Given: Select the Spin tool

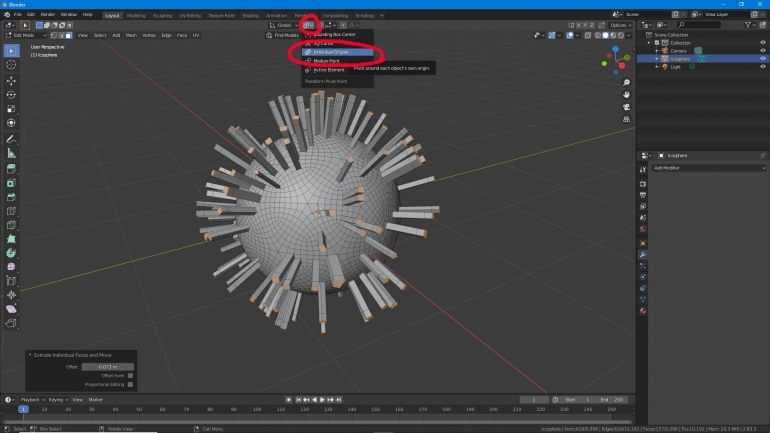Looking at the screenshot, I should coord(11,253).
